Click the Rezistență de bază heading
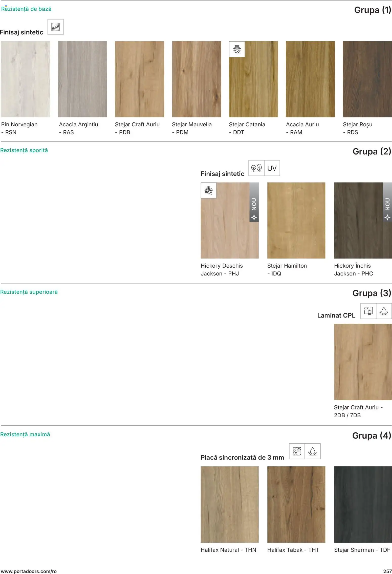The width and height of the screenshot is (392, 574). click(x=26, y=9)
